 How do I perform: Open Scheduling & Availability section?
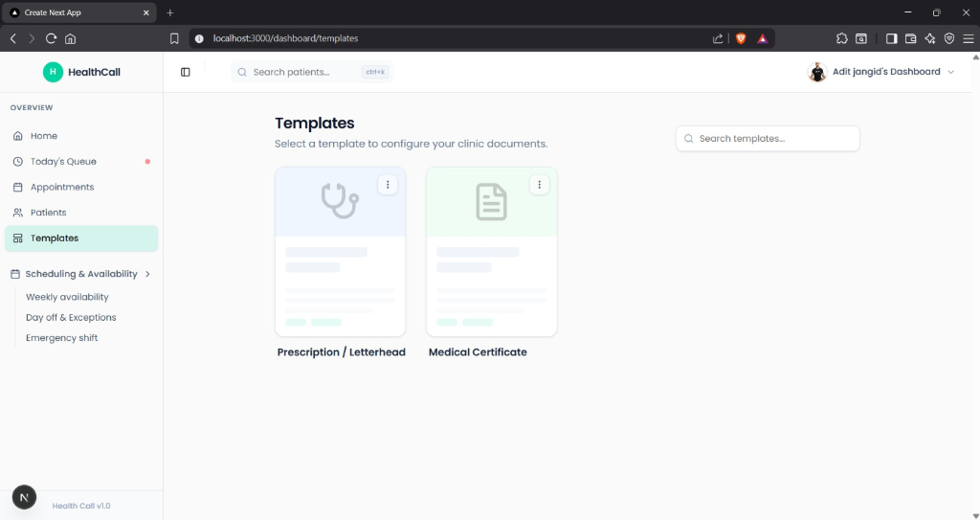pos(81,274)
